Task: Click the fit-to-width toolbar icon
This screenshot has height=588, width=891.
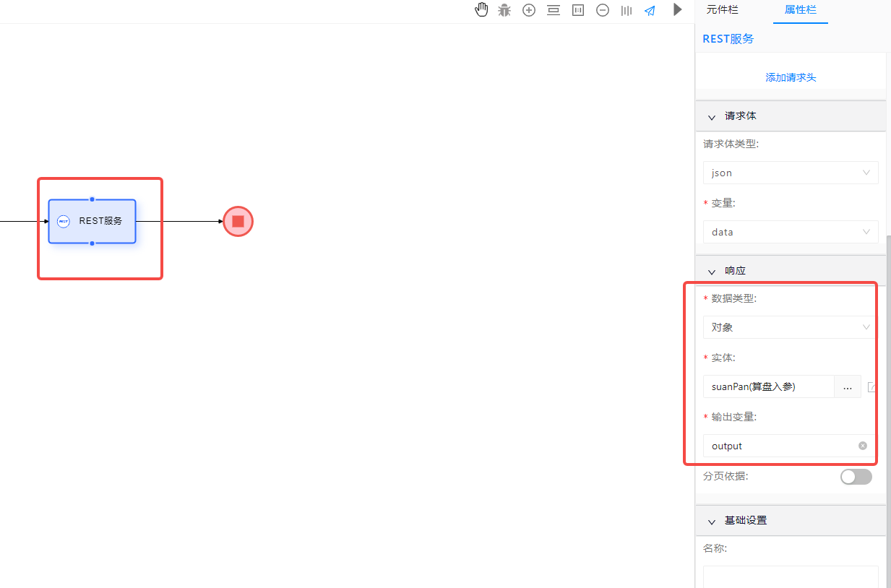Action: (x=554, y=10)
